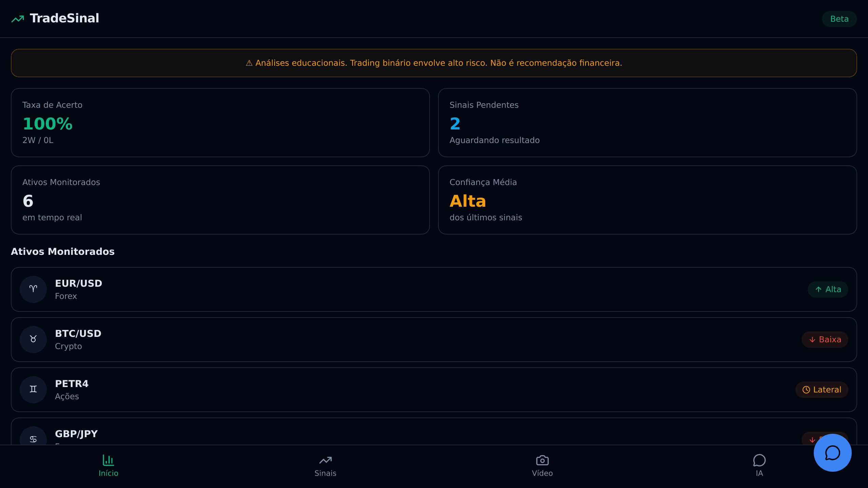Viewport: 868px width, 488px height.
Task: Switch to the IA tab label
Action: coord(759,473)
